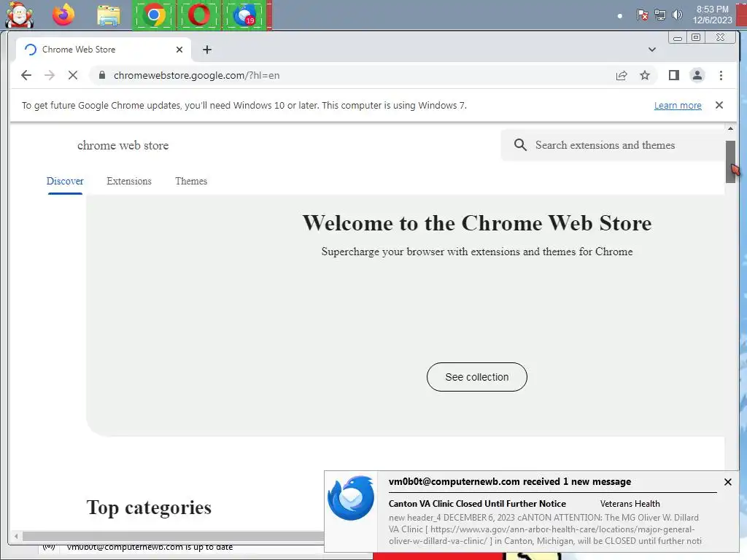The width and height of the screenshot is (747, 560).
Task: Click the notification title about 1 new message
Action: 510,481
